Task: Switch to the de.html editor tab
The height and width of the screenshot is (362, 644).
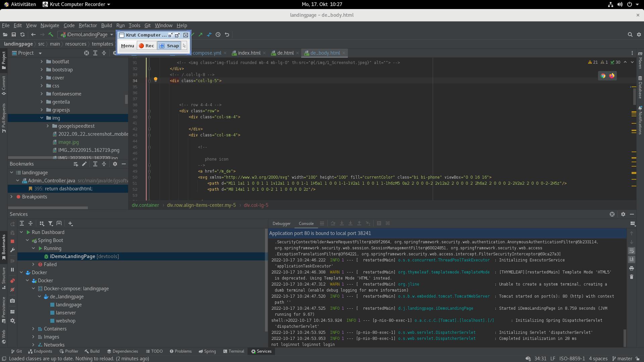Action: tap(285, 53)
